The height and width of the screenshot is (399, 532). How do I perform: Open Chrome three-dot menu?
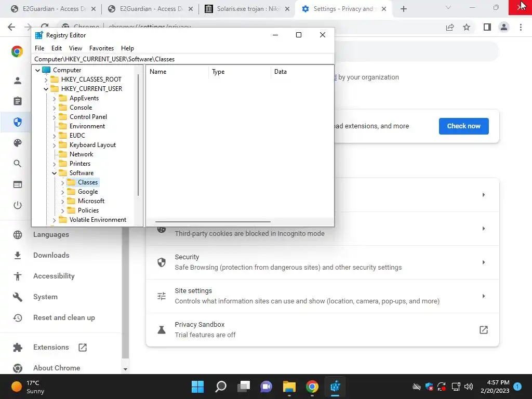521,27
